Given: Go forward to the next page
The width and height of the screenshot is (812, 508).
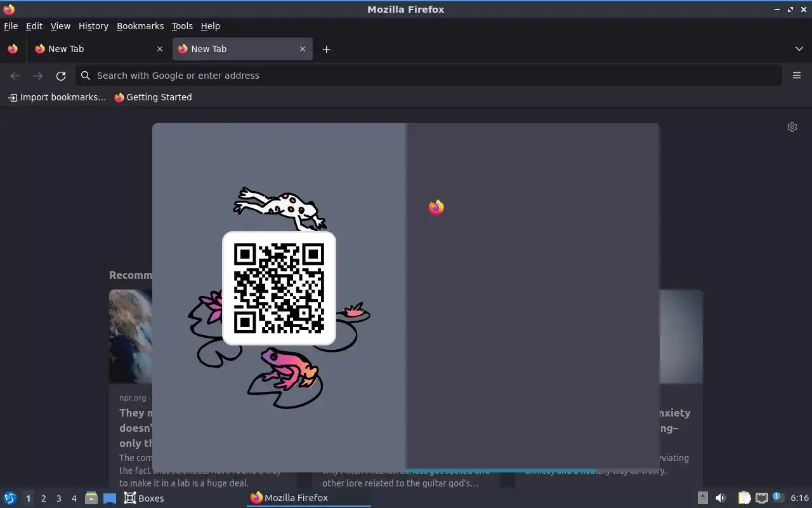Looking at the screenshot, I should pos(38,76).
